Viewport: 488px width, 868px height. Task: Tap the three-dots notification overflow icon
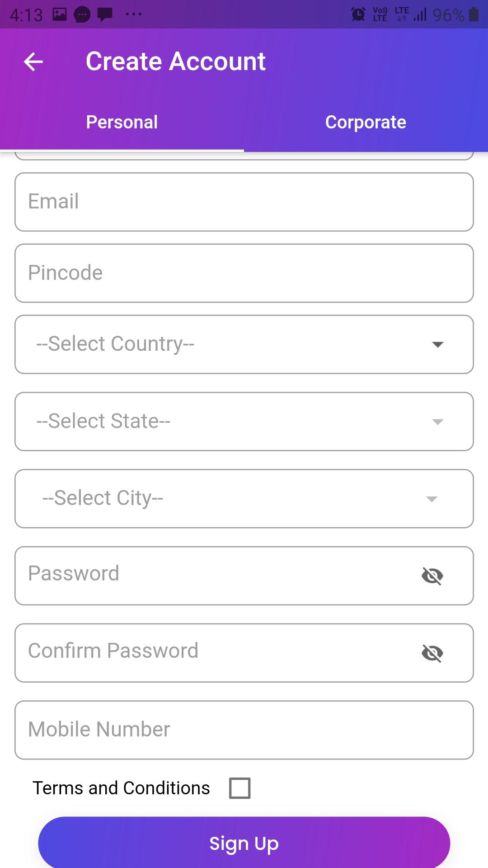click(x=134, y=14)
